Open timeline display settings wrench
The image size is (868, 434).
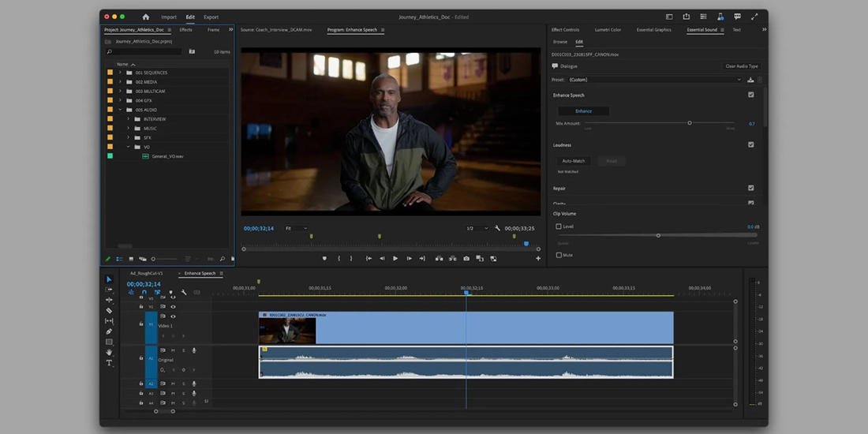(x=184, y=292)
